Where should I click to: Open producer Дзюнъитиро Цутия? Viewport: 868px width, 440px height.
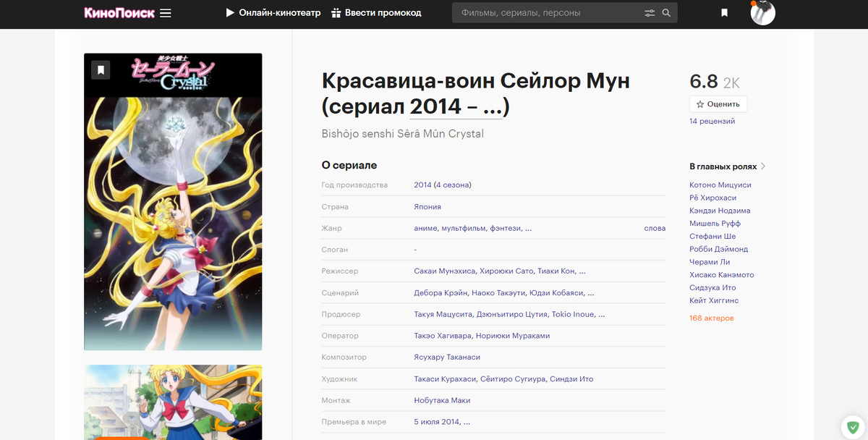pyautogui.click(x=512, y=315)
